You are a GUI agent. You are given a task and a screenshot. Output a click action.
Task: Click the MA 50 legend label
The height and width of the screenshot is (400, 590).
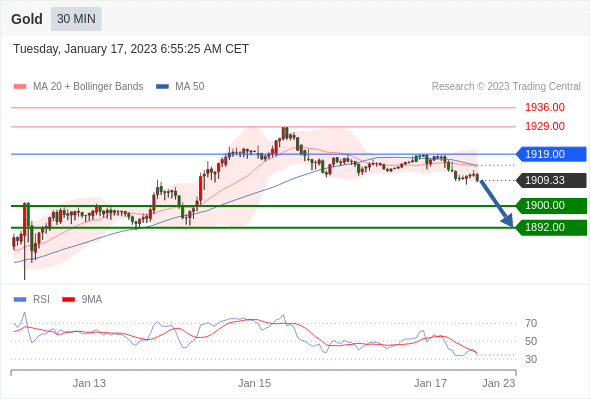tap(190, 87)
